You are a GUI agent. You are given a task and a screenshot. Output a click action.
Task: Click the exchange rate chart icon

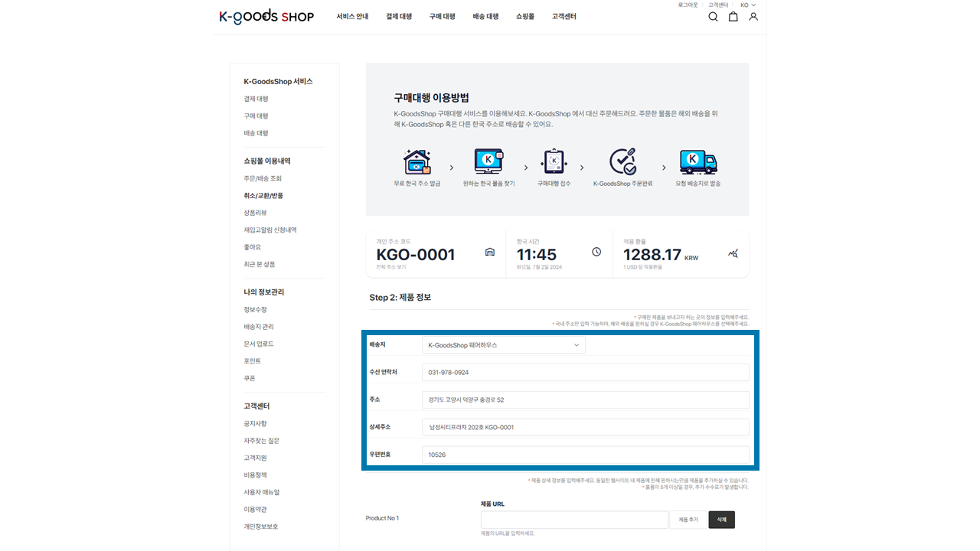[x=733, y=253]
